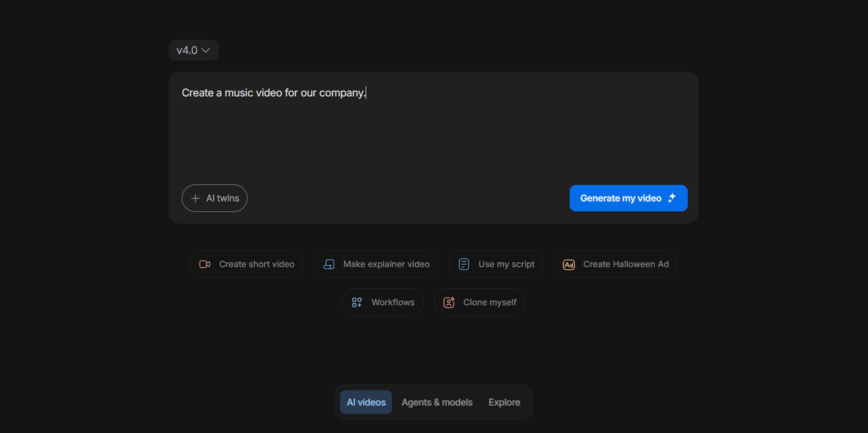Switch to the AI videos tab
868x433 pixels.
(x=366, y=403)
